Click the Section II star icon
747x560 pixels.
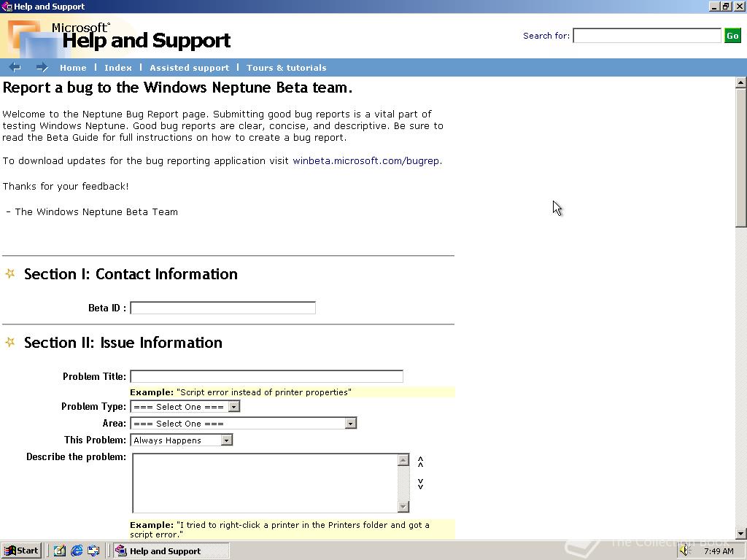click(x=10, y=342)
